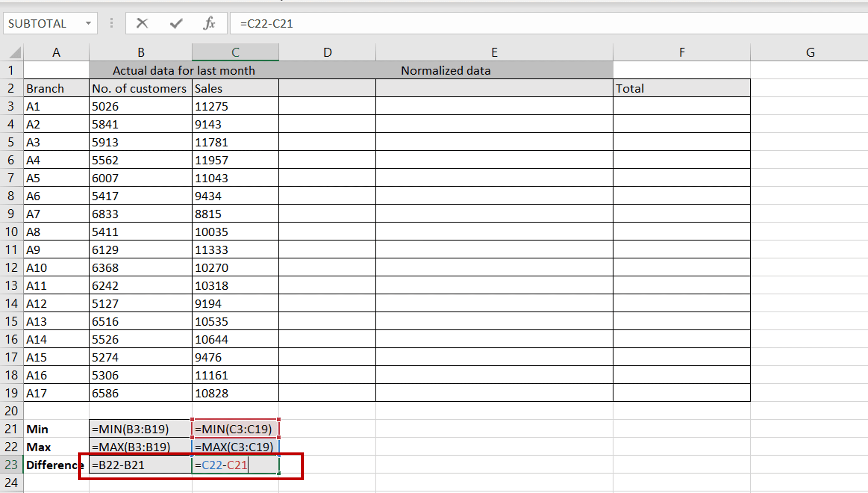Viewport: 868px width, 493px height.
Task: Select row 23 header
Action: point(11,465)
